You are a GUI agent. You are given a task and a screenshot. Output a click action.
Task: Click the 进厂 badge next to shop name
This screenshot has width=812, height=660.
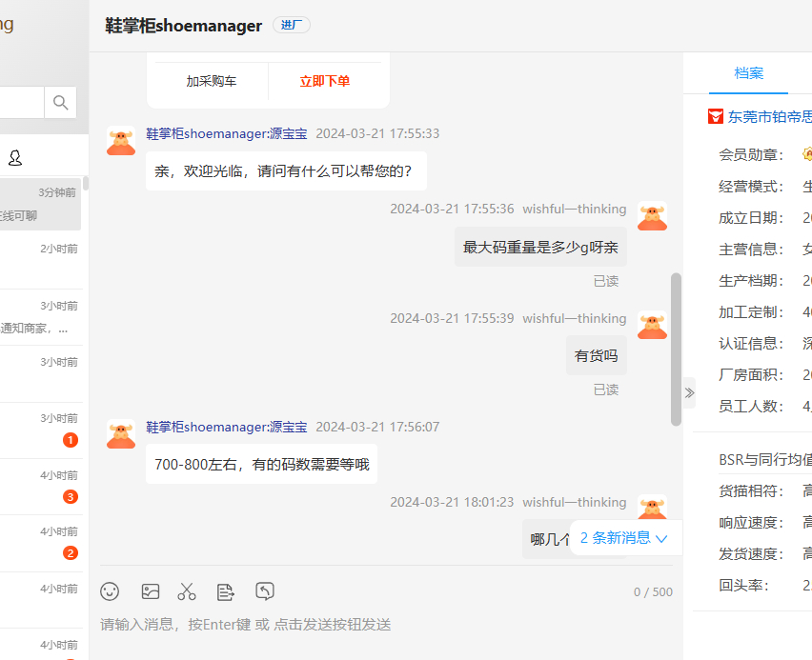pyautogui.click(x=292, y=25)
